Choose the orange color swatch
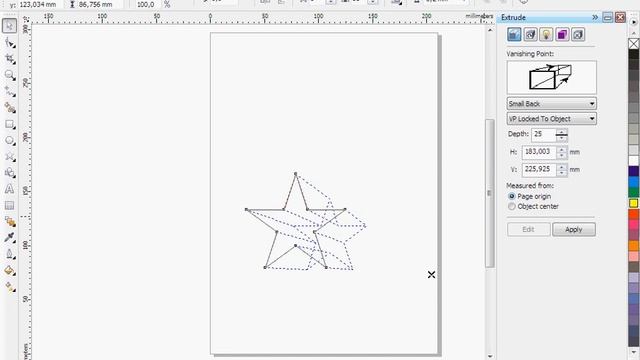 633,245
